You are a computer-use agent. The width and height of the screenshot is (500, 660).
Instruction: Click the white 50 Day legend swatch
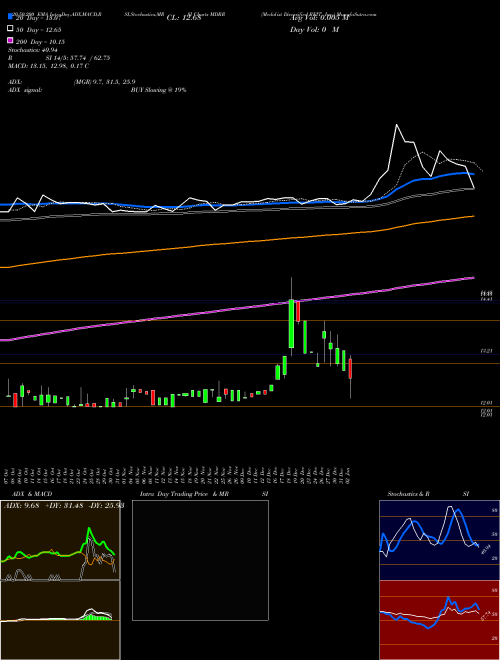point(10,29)
